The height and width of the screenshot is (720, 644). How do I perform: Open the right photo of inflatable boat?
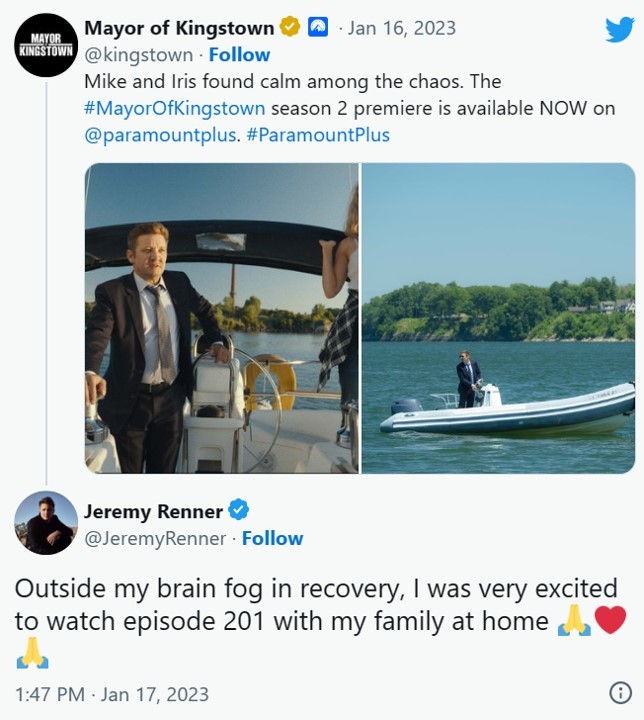(x=498, y=318)
